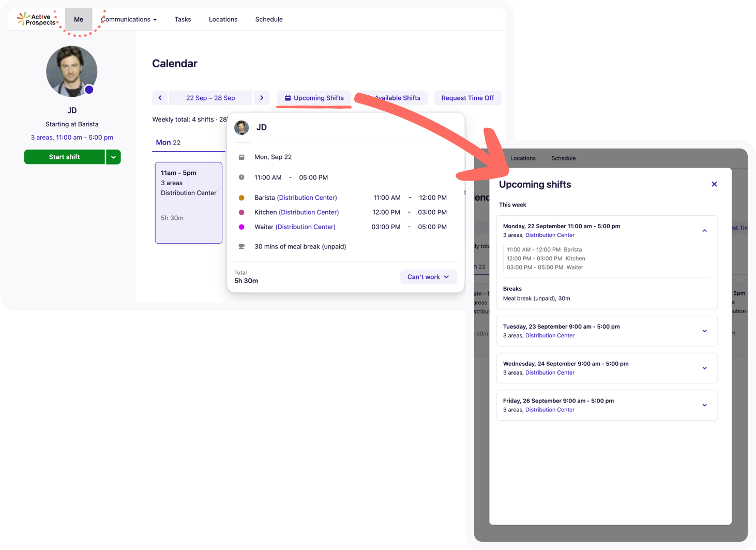This screenshot has width=756, height=550.
Task: Close the Upcoming shifts panel
Action: [714, 184]
